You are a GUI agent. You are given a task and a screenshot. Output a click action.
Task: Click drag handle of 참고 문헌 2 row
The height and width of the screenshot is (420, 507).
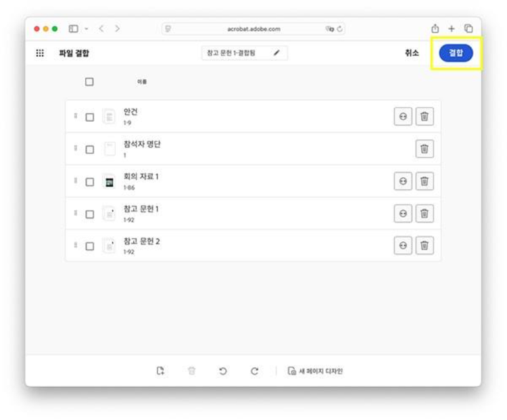[x=75, y=245]
